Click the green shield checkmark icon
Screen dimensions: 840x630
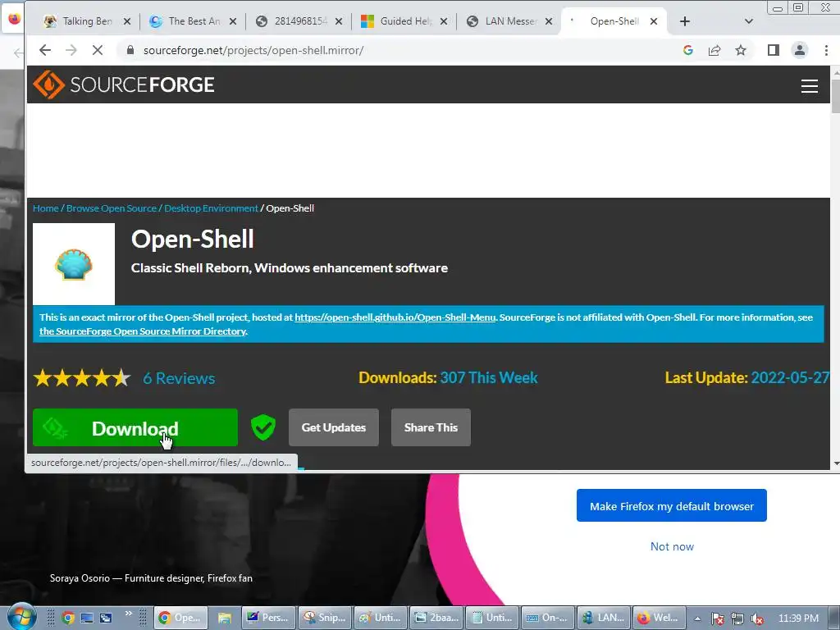(x=263, y=427)
